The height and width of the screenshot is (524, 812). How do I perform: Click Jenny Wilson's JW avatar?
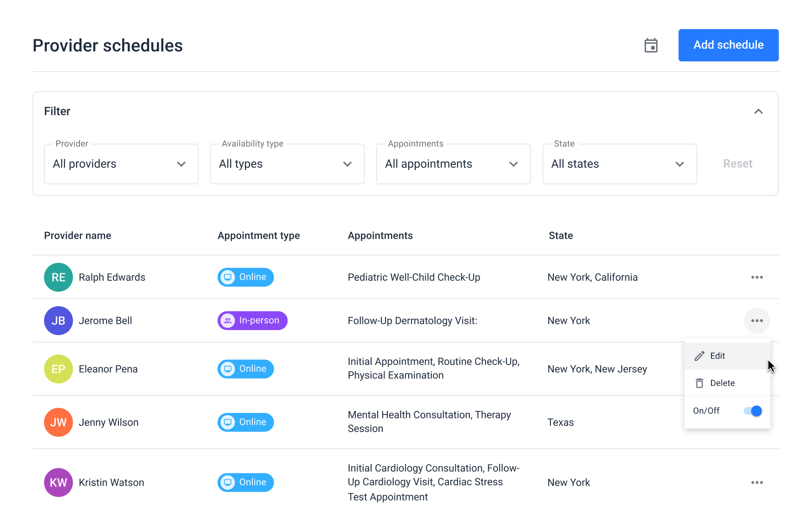point(59,422)
